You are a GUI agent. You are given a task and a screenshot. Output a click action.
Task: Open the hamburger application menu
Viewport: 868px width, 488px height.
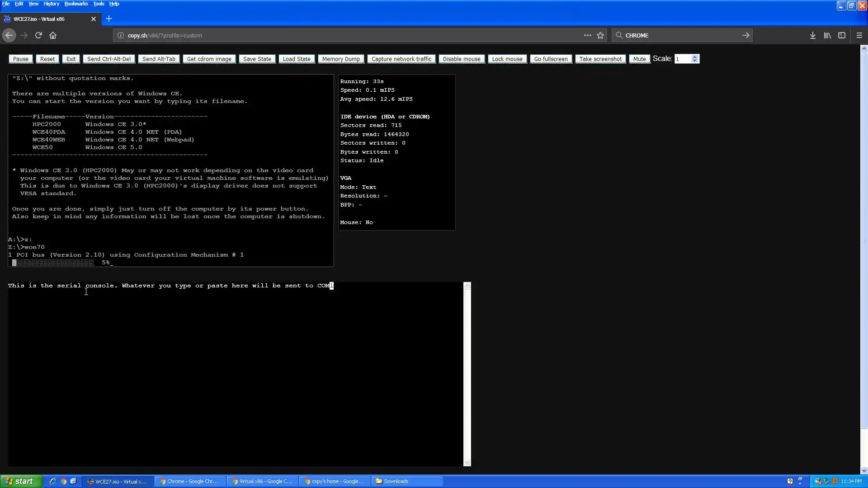(859, 35)
